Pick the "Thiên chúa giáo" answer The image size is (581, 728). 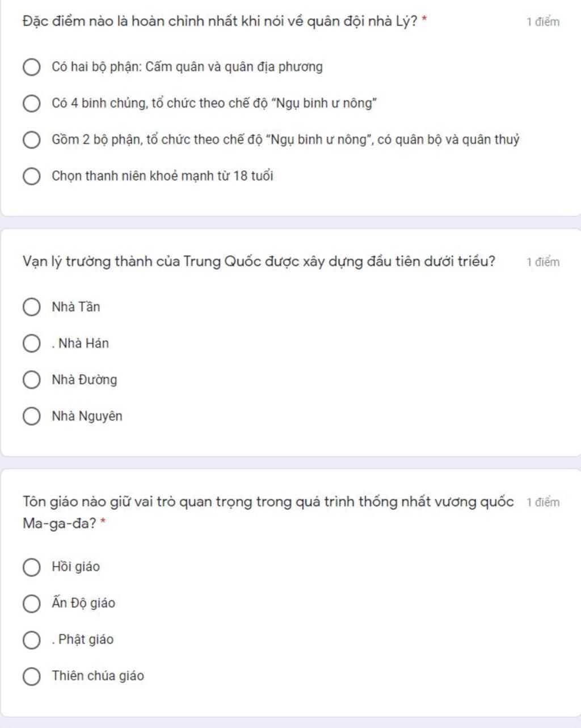point(31,676)
